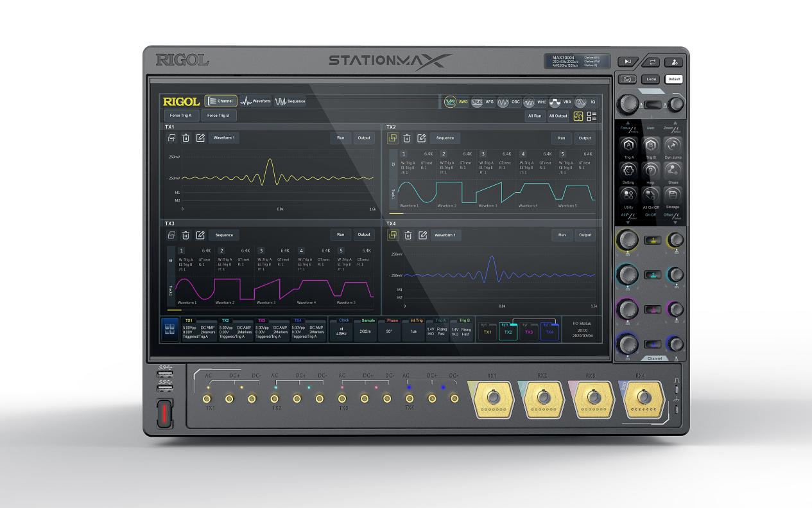Open the Setting gear icon
Viewport: 812px width, 508px height.
(628, 170)
